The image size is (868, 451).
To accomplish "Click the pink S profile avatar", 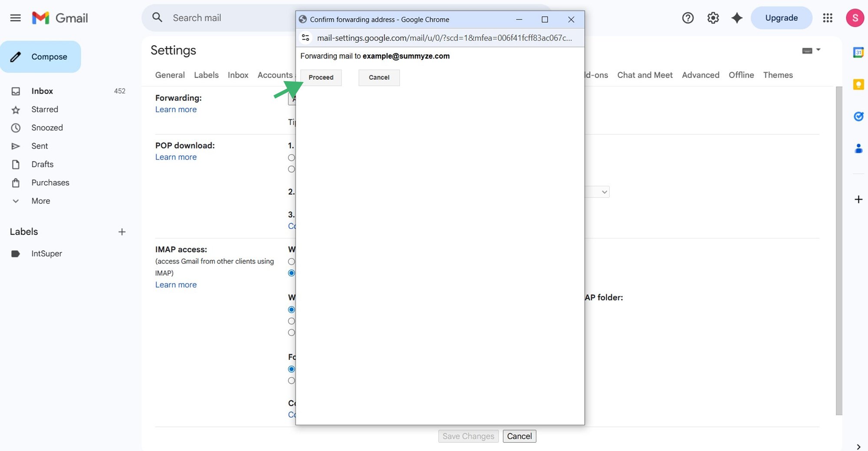I will 854,18.
